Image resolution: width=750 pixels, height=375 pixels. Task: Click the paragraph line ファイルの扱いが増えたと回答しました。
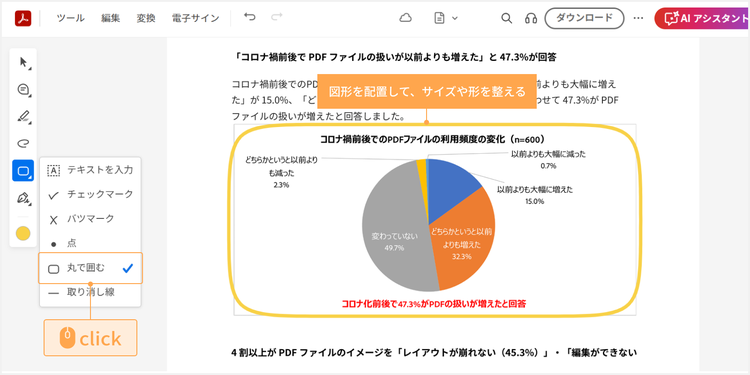coord(319,116)
